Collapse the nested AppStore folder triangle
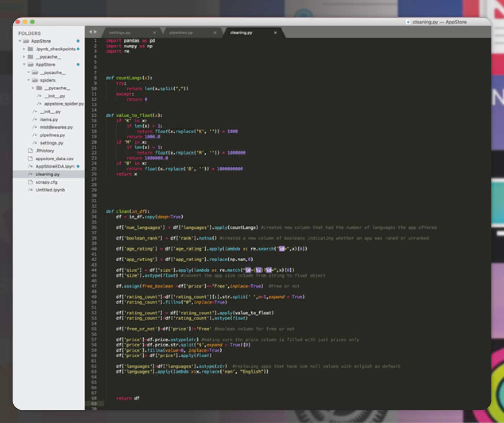 click(24, 65)
